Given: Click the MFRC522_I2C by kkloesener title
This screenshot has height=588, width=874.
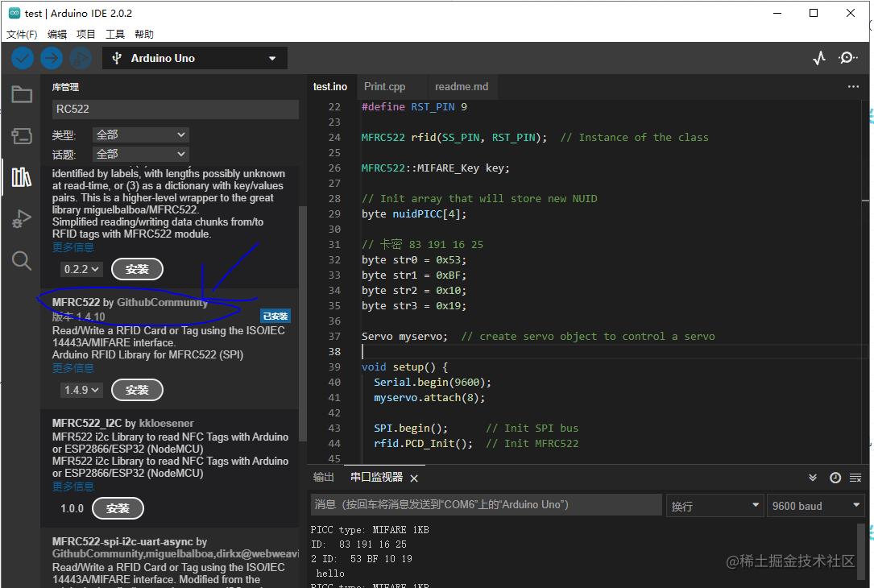Looking at the screenshot, I should click(123, 424).
